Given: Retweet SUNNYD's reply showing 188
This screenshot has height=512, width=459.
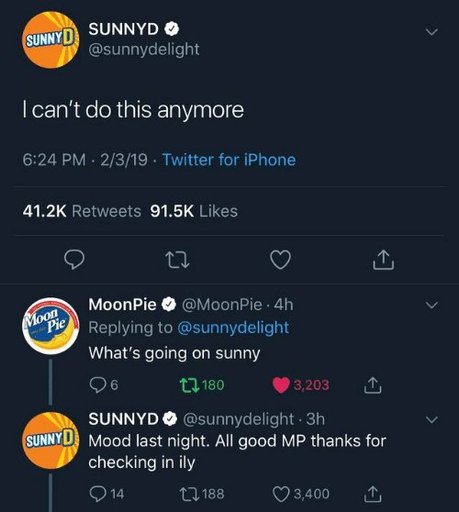Looking at the screenshot, I should (202, 494).
